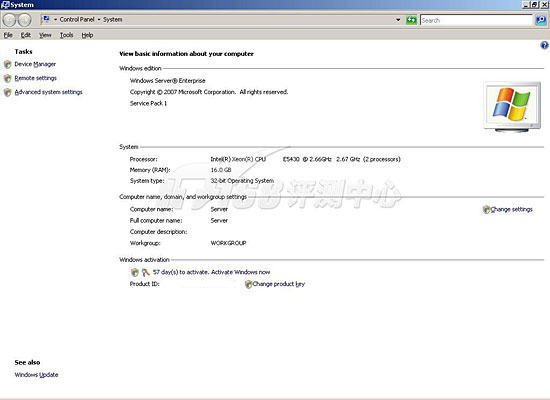This screenshot has height=400, width=550.
Task: Open the File menu
Action: pyautogui.click(x=8, y=35)
